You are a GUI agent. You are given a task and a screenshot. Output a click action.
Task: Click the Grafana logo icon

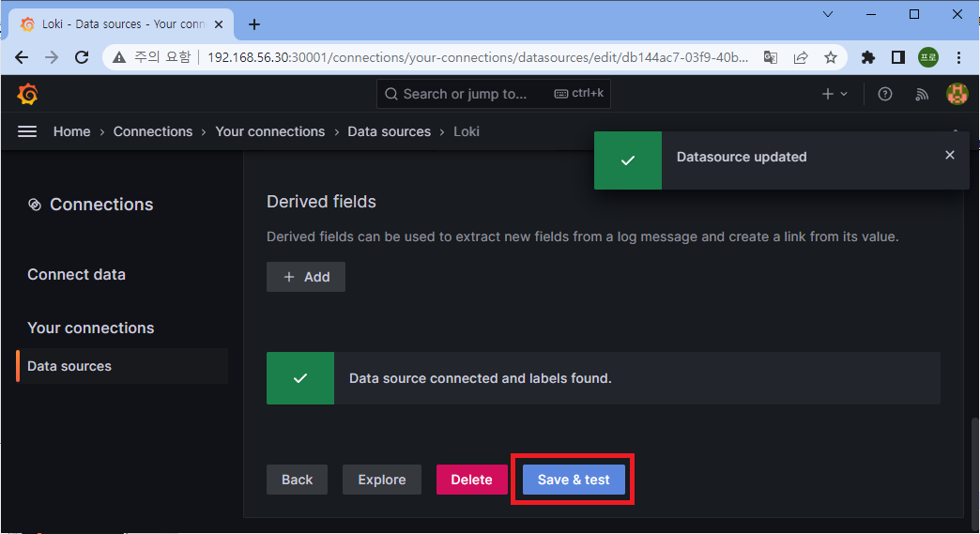click(27, 94)
